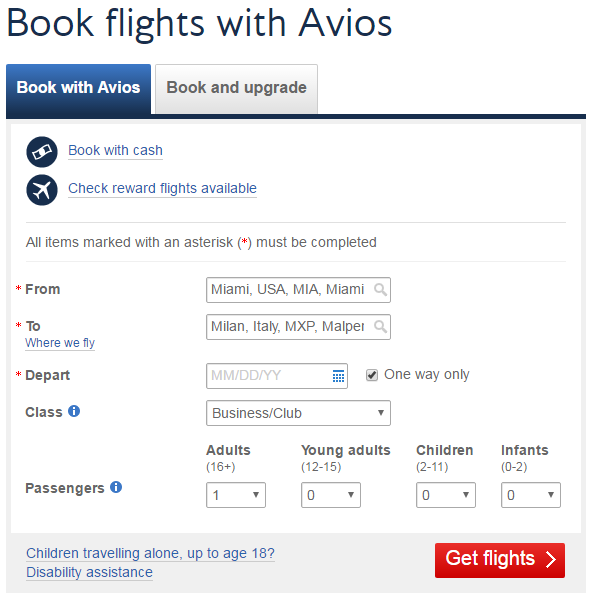Click the airplane reward flights icon
The height and width of the screenshot is (604, 594).
(42, 190)
